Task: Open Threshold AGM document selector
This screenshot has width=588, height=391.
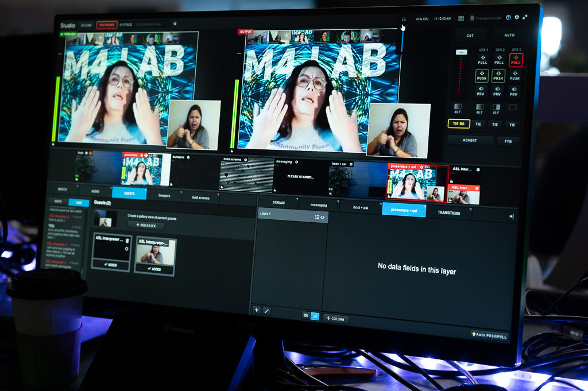Action: coord(486,18)
